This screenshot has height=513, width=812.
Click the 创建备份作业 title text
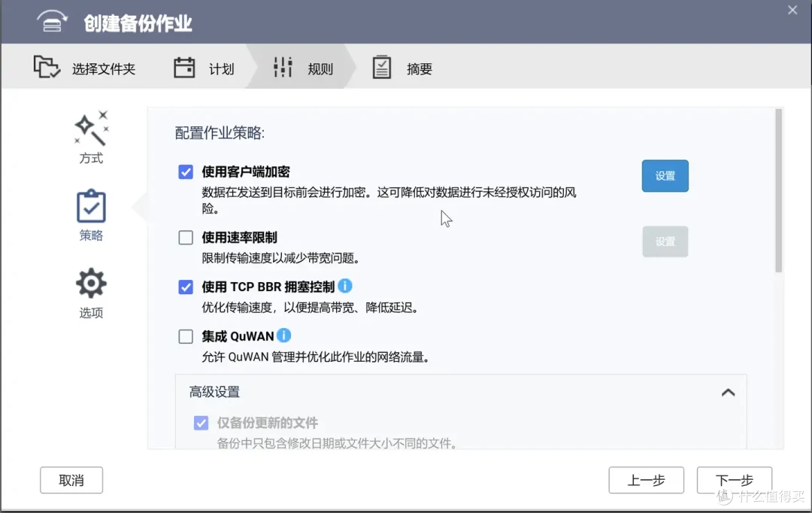coord(138,23)
